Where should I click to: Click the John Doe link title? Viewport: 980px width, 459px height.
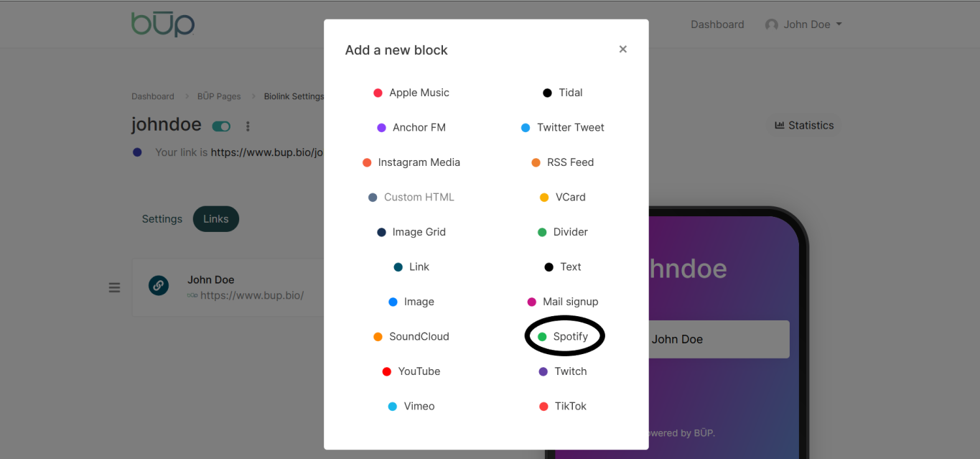point(211,279)
